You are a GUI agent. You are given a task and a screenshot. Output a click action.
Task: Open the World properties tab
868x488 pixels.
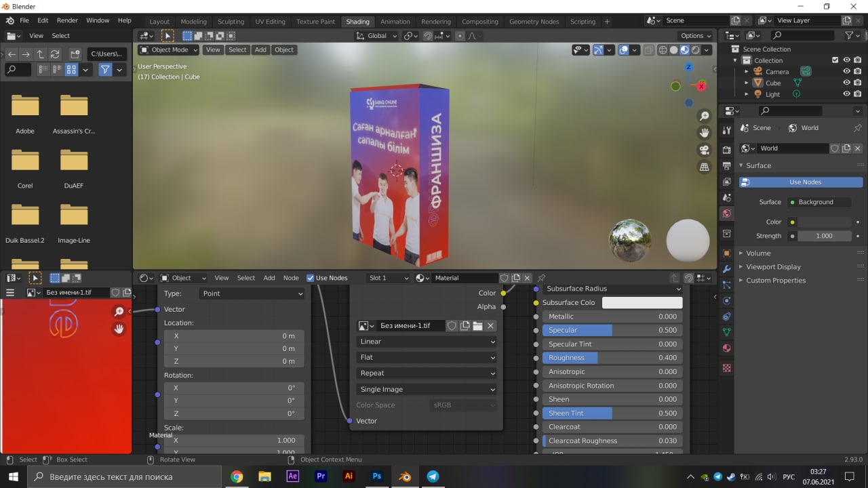(727, 213)
